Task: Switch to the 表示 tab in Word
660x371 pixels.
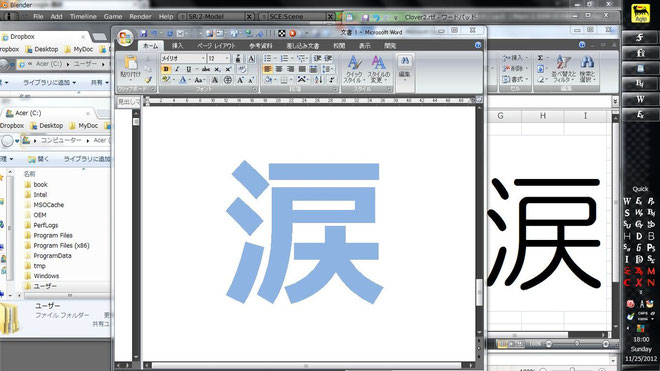Action: [365, 46]
